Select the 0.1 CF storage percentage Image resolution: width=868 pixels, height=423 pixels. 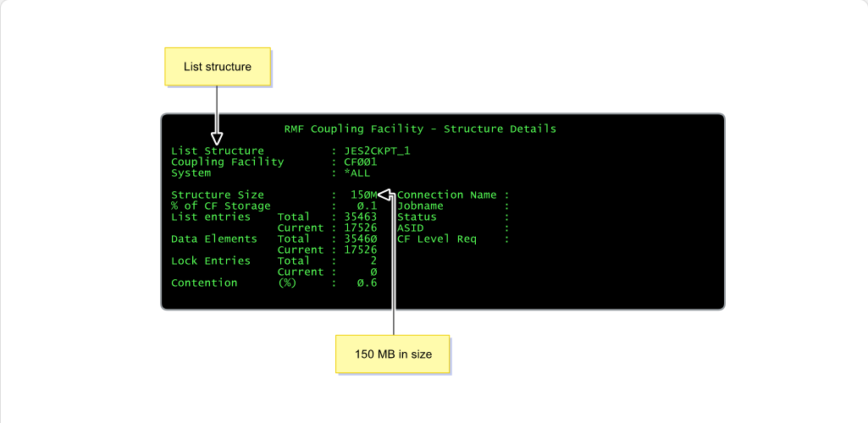point(367,206)
